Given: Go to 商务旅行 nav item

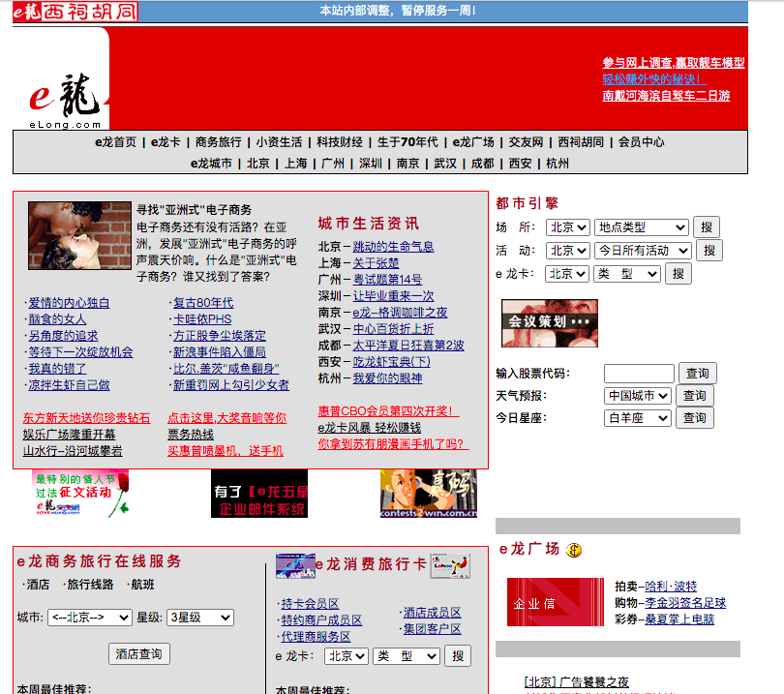Looking at the screenshot, I should pyautogui.click(x=218, y=142).
